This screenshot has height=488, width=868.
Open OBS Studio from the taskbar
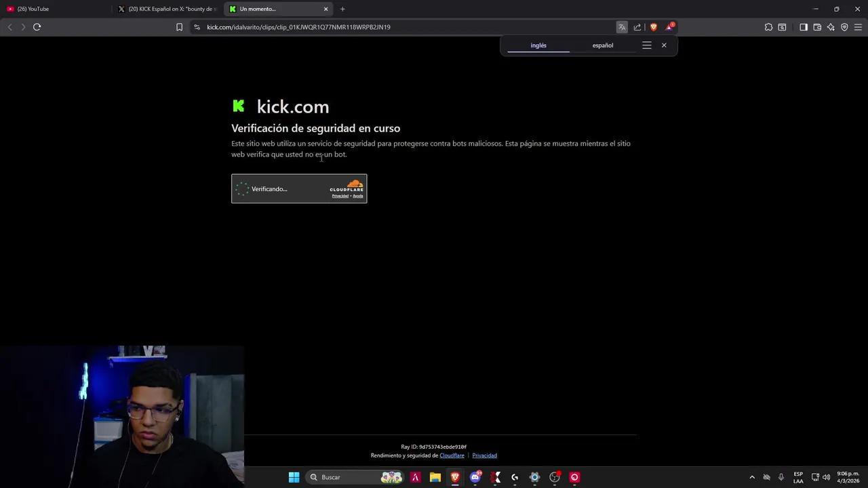pyautogui.click(x=555, y=477)
